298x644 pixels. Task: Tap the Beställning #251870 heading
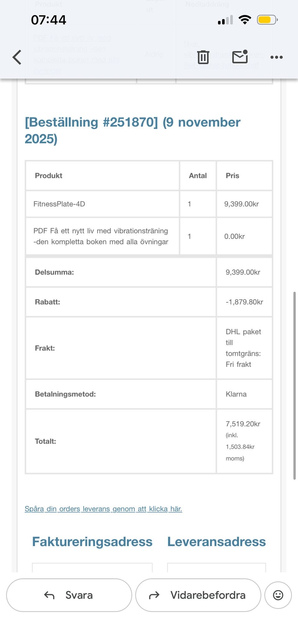coord(133,130)
